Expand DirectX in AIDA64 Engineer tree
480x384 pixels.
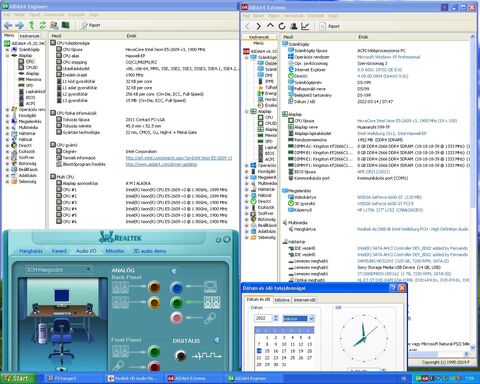[7, 145]
